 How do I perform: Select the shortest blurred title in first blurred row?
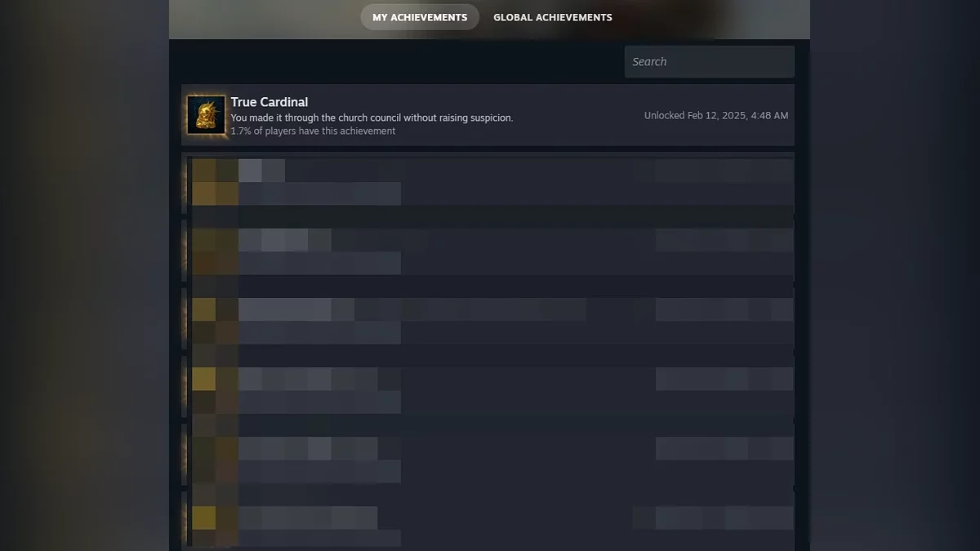coord(261,171)
